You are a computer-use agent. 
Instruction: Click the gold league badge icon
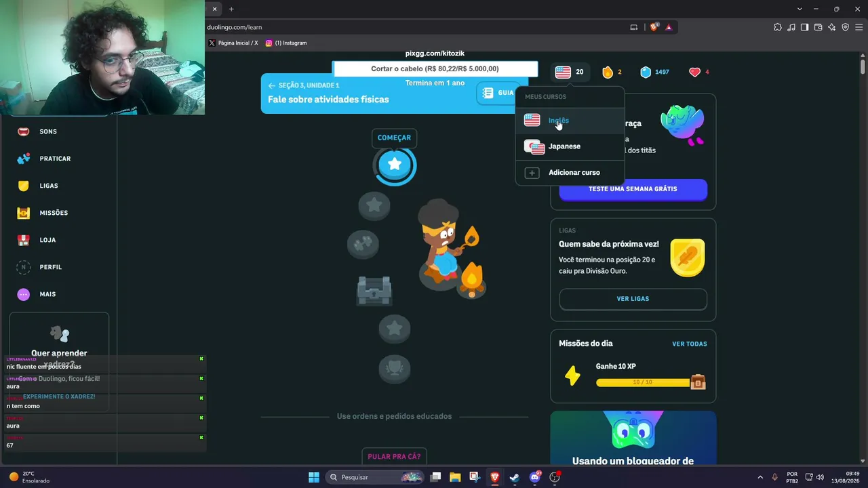click(687, 258)
